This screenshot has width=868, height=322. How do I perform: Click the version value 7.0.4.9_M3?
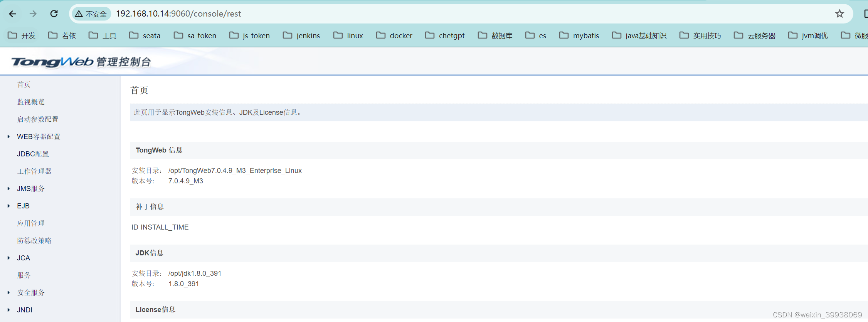(186, 181)
